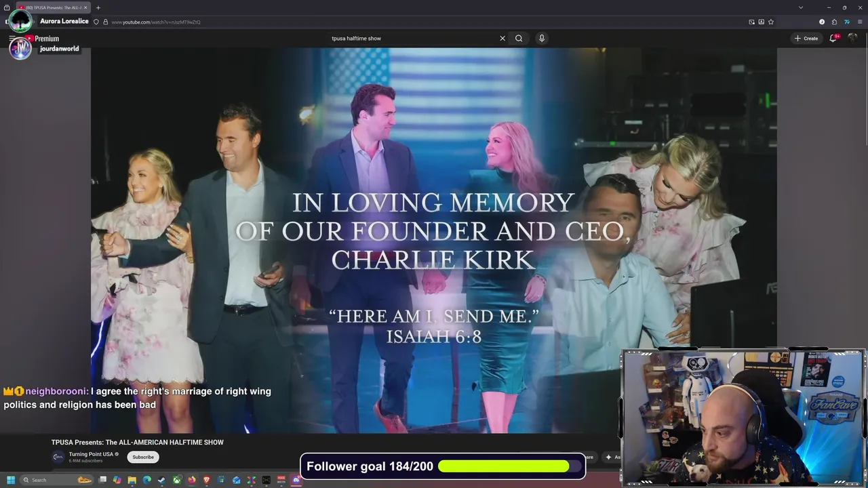Open File Explorer from the taskbar
868x488 pixels.
click(132, 480)
